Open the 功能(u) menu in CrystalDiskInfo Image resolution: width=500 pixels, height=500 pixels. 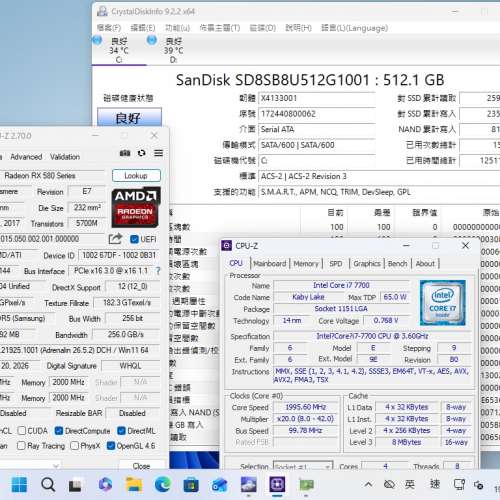pos(178,28)
